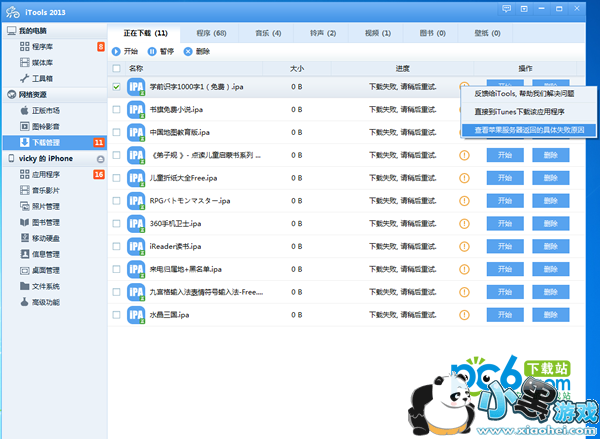Open 高级功能 advanced features in sidebar
This screenshot has height=439, width=600.
46,301
